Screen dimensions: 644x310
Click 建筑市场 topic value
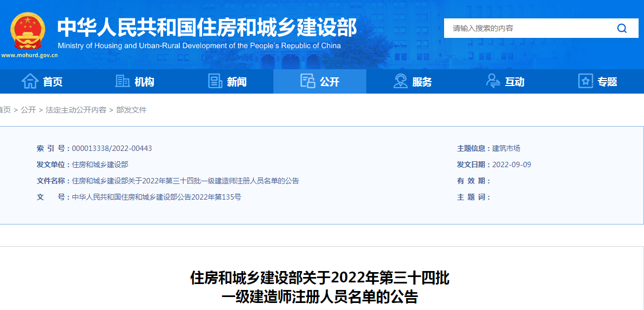pyautogui.click(x=506, y=148)
